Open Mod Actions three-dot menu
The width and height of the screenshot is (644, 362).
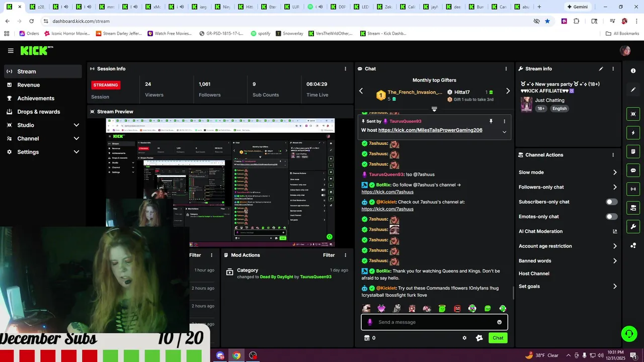(345, 255)
